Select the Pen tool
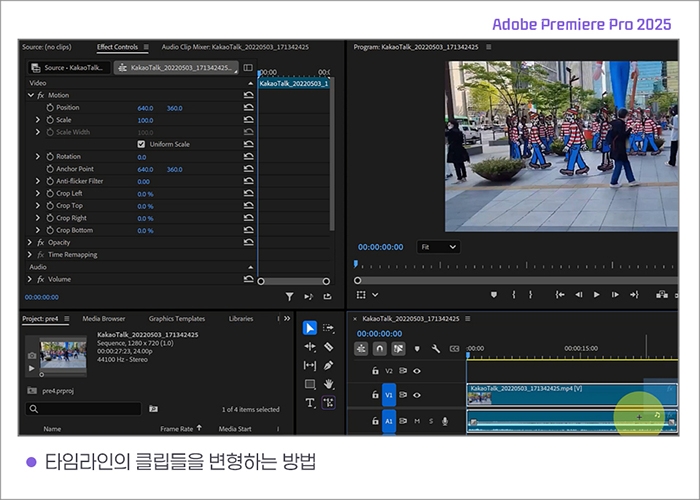 point(329,366)
